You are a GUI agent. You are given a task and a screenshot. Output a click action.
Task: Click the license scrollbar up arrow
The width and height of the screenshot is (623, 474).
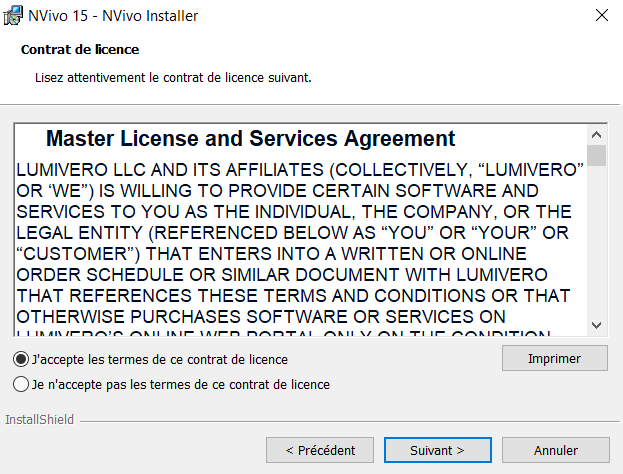click(x=597, y=134)
